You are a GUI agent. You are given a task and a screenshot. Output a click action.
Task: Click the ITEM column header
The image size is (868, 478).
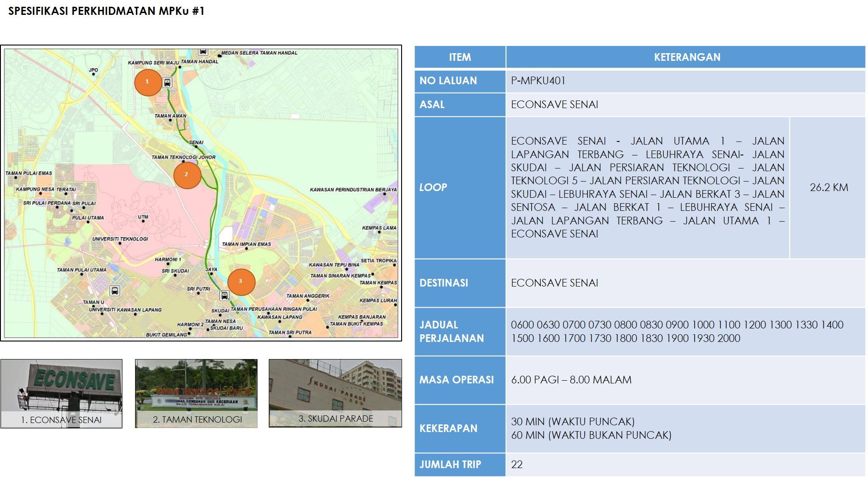460,57
